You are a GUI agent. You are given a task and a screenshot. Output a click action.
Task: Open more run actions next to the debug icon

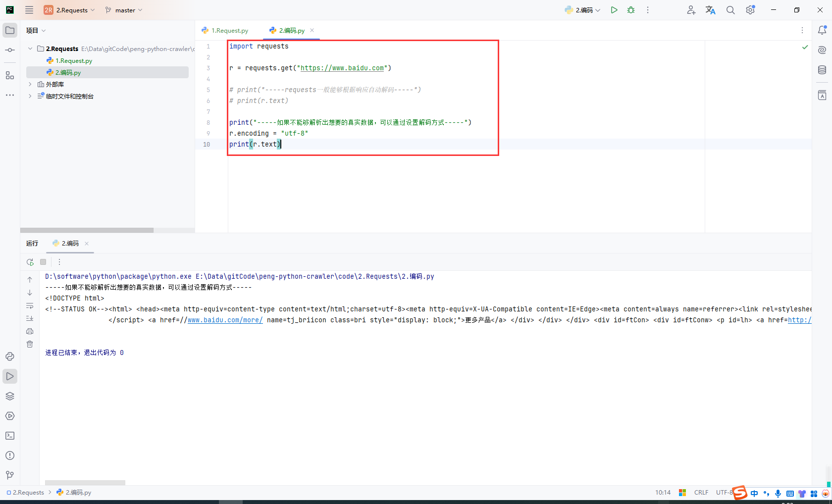point(648,10)
